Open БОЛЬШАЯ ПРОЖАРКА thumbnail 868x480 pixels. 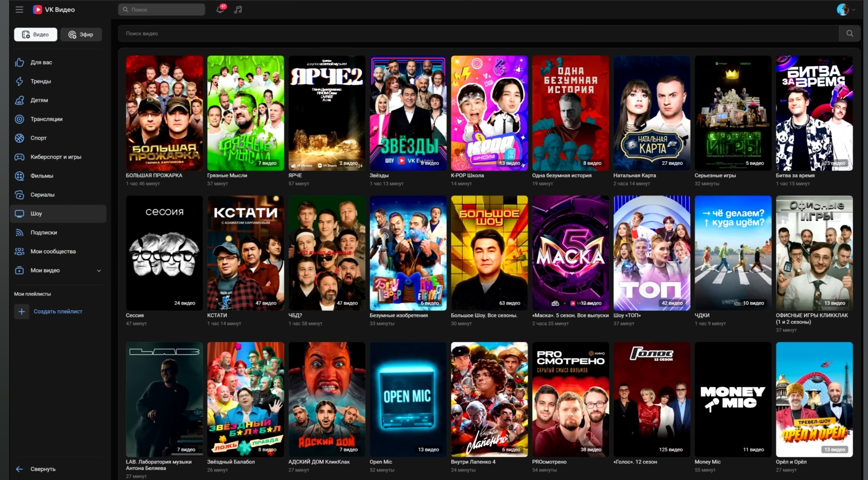pos(164,113)
